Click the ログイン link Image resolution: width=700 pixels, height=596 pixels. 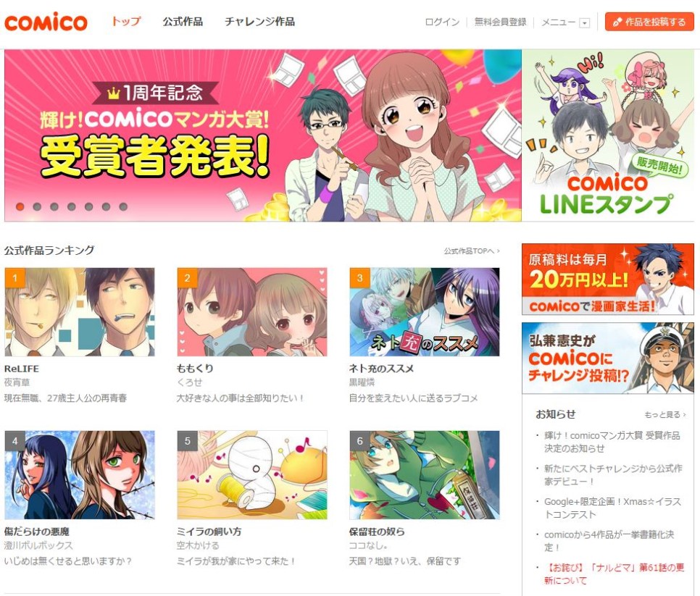(442, 22)
